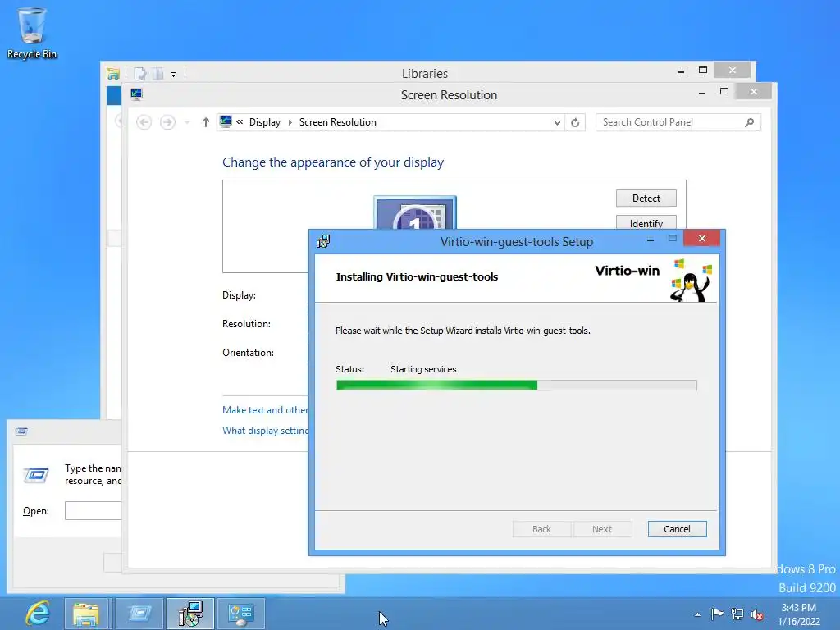
Task: Cancel the Virtio-win-guest-tools installation
Action: [677, 529]
